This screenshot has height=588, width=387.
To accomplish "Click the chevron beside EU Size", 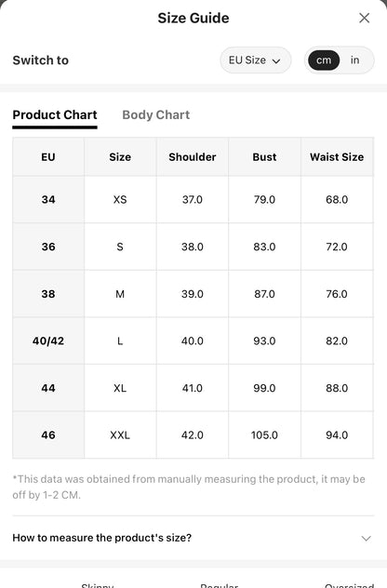I will point(276,61).
